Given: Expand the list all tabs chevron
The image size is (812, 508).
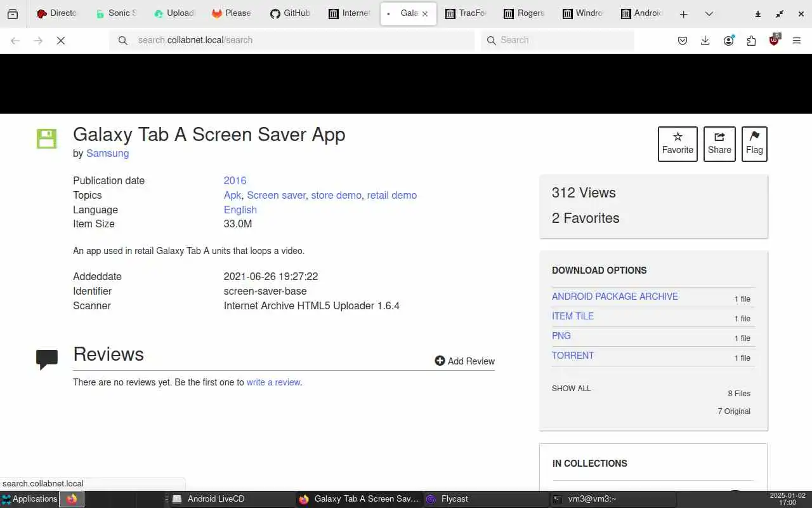Looking at the screenshot, I should click(709, 14).
